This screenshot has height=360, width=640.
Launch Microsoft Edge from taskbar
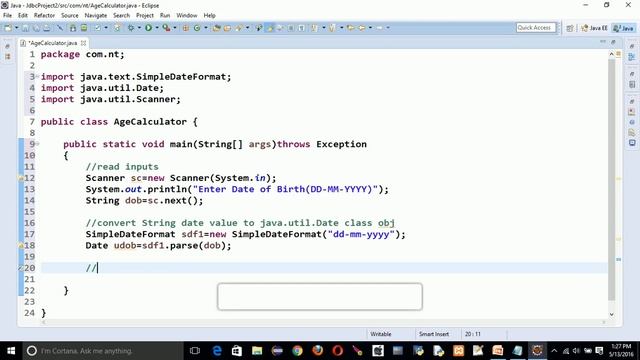click(x=217, y=351)
